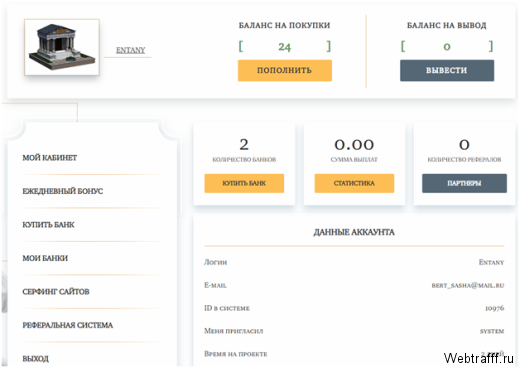This screenshot has height=368, width=520.
Task: Select the payout sum 0.00
Action: point(354,145)
